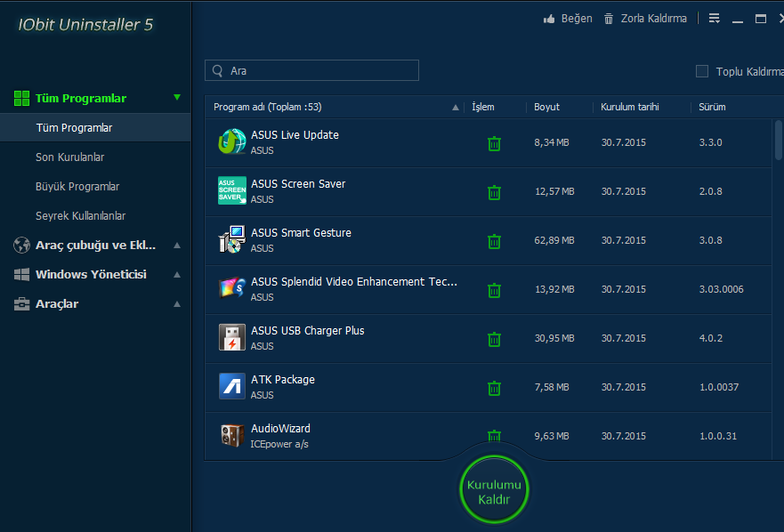This screenshot has width=784, height=532.
Task: Select the ASUS Splendid program icon
Action: [x=232, y=288]
